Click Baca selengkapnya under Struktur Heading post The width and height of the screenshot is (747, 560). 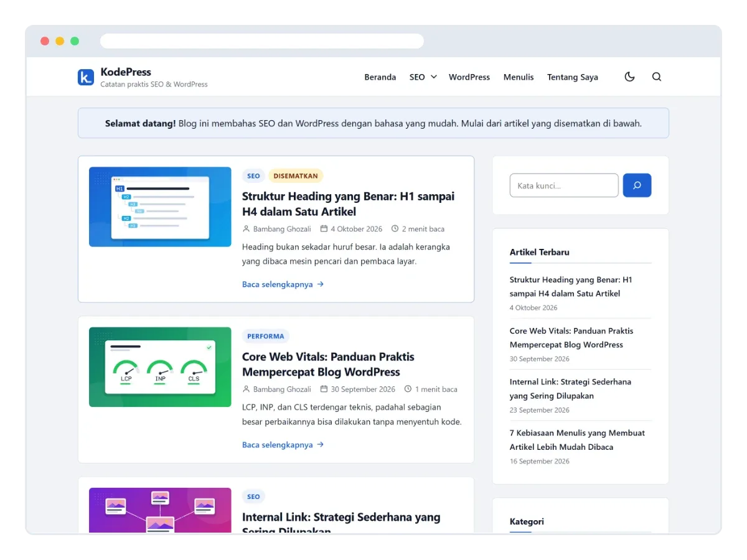[x=283, y=284]
